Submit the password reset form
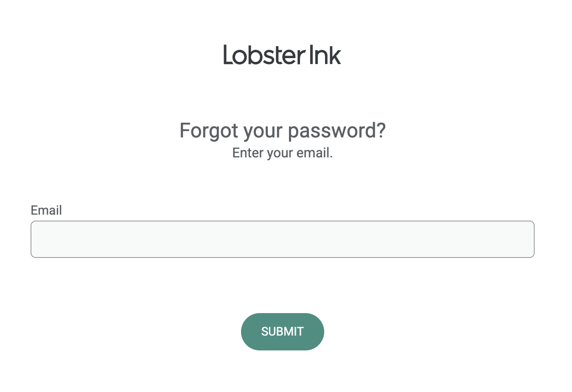This screenshot has height=392, width=572. pyautogui.click(x=282, y=332)
